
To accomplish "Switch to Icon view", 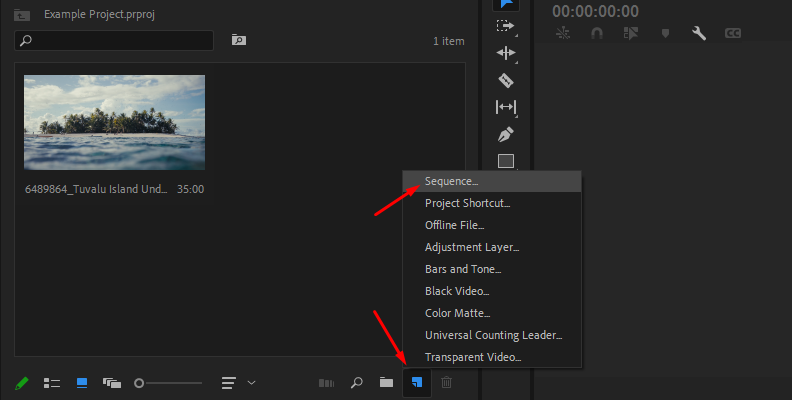I will tap(81, 383).
